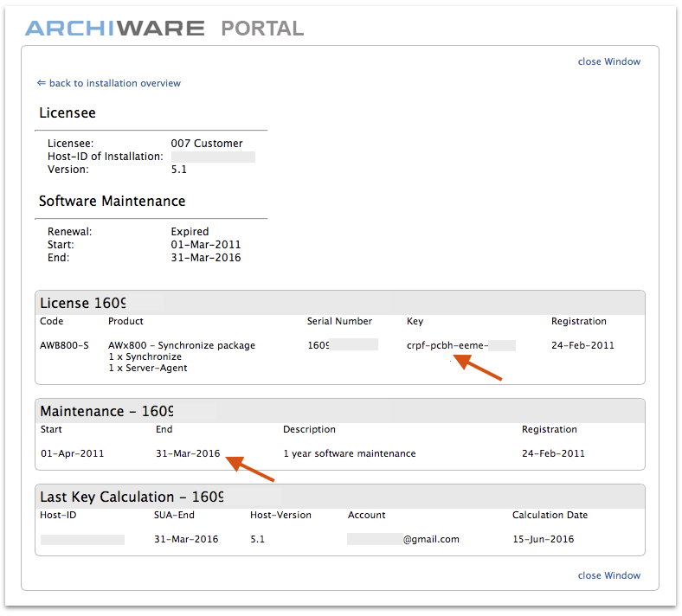The width and height of the screenshot is (682, 616).
Task: Click the license registration date '24-Feb-2011'
Action: tap(582, 345)
